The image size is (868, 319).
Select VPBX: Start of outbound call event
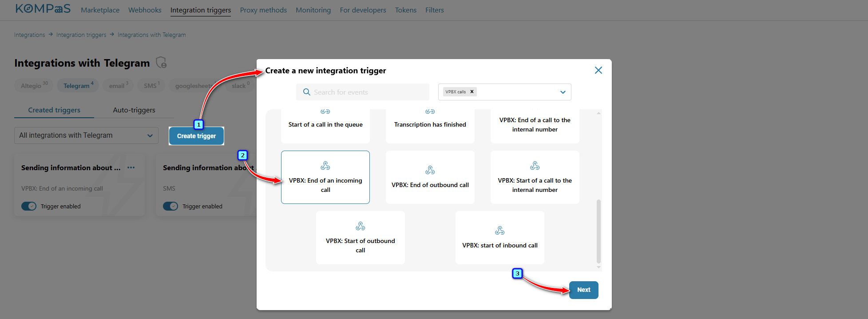[361, 238]
